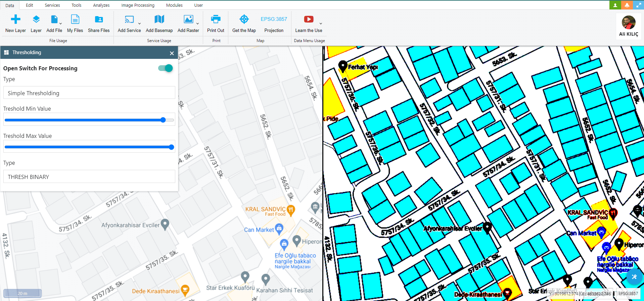The width and height of the screenshot is (644, 301).
Task: Click the blue tools floating button
Action: tap(634, 277)
